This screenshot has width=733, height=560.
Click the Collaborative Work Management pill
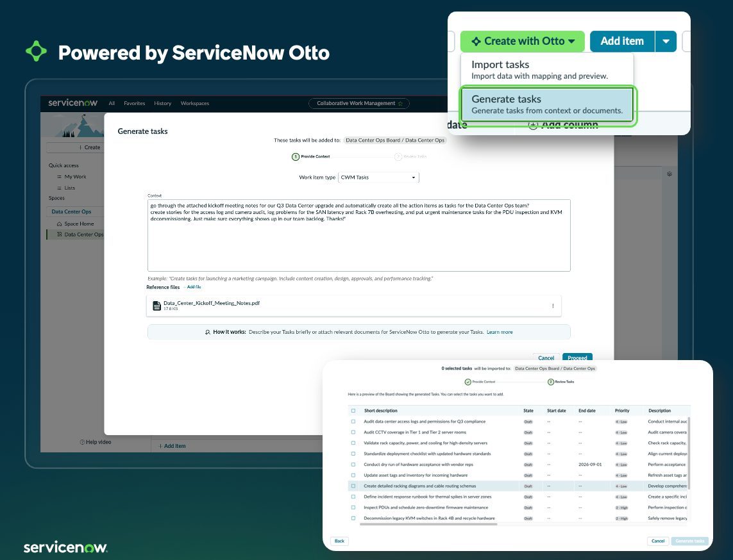359,103
